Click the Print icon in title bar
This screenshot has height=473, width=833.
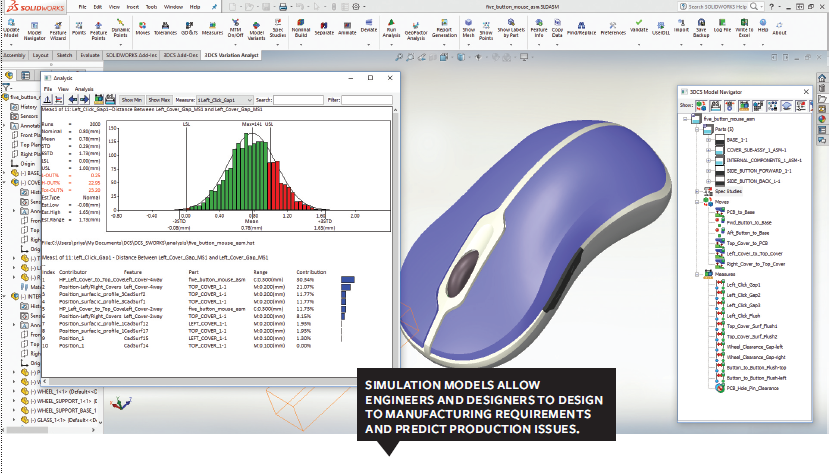coord(283,7)
